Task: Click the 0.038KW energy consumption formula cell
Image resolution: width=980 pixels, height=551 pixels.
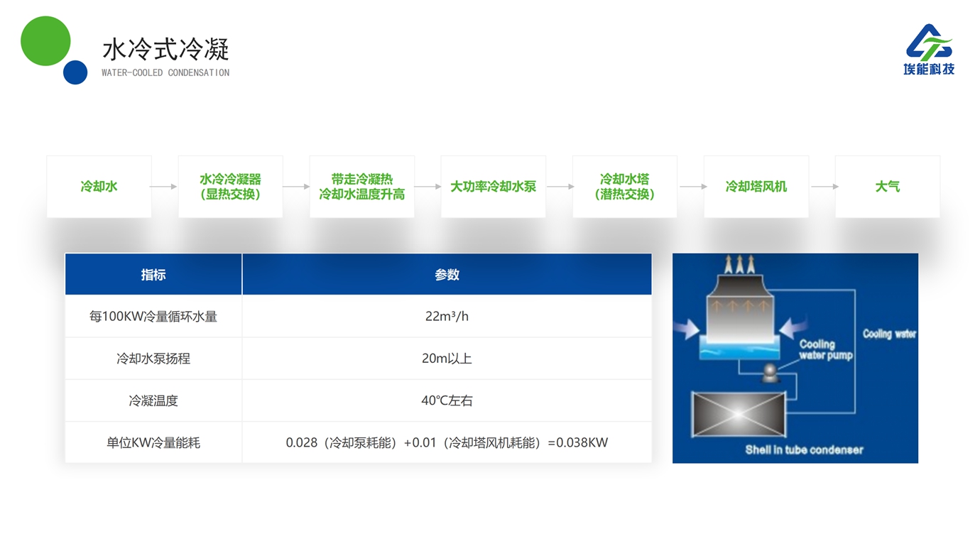Action: click(447, 442)
